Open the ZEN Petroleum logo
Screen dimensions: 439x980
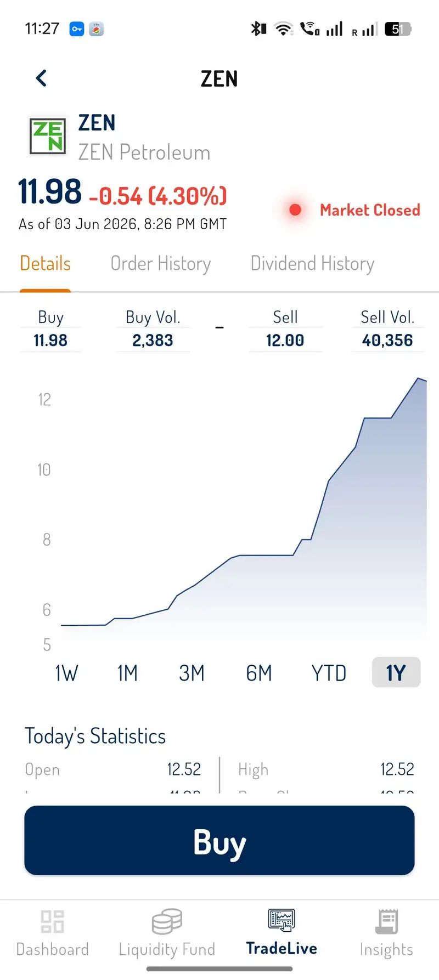pos(48,135)
